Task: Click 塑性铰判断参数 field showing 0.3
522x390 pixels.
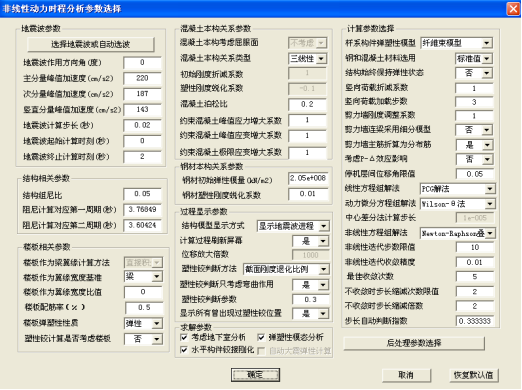Action: [311, 300]
